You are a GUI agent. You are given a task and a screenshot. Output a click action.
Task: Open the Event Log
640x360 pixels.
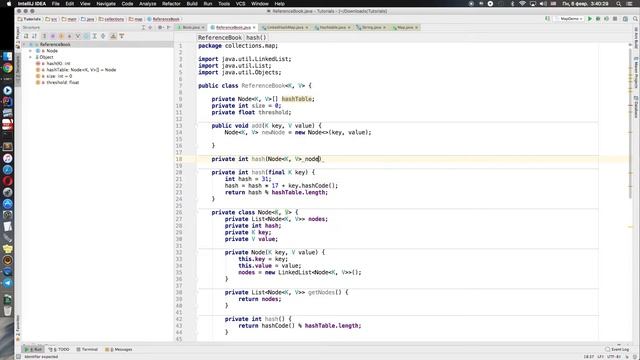point(617,349)
